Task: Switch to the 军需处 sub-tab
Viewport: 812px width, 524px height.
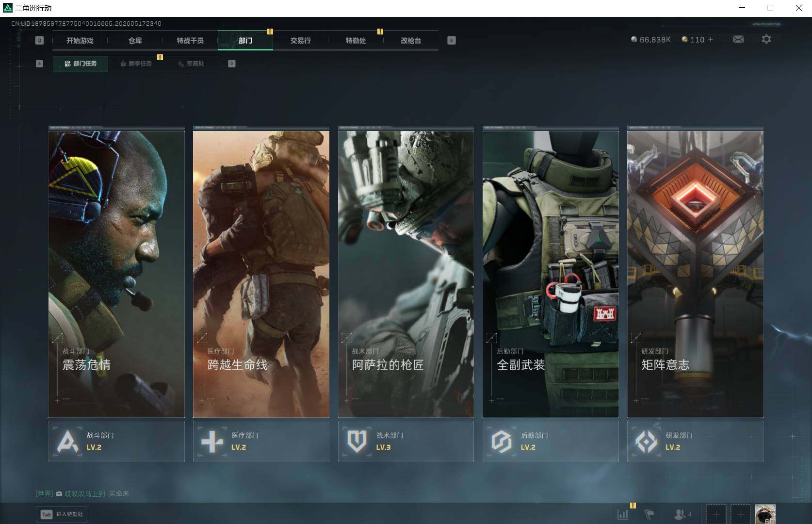Action: coord(191,64)
